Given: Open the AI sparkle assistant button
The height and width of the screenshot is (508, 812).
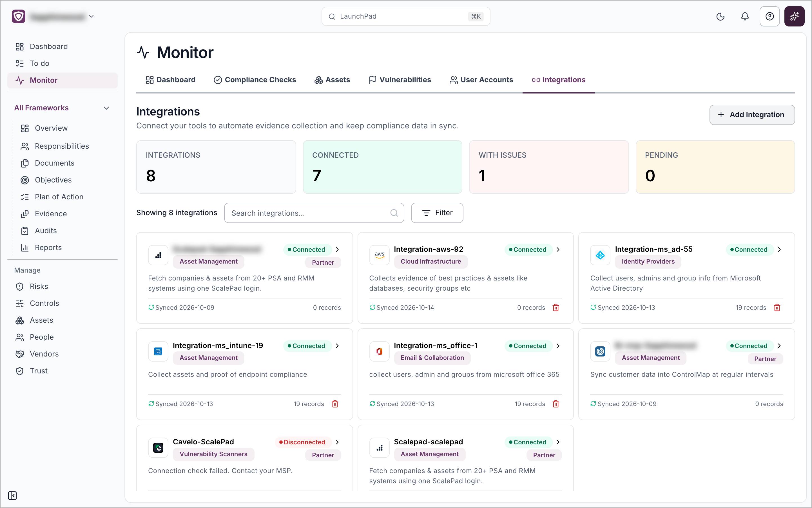Looking at the screenshot, I should point(794,16).
